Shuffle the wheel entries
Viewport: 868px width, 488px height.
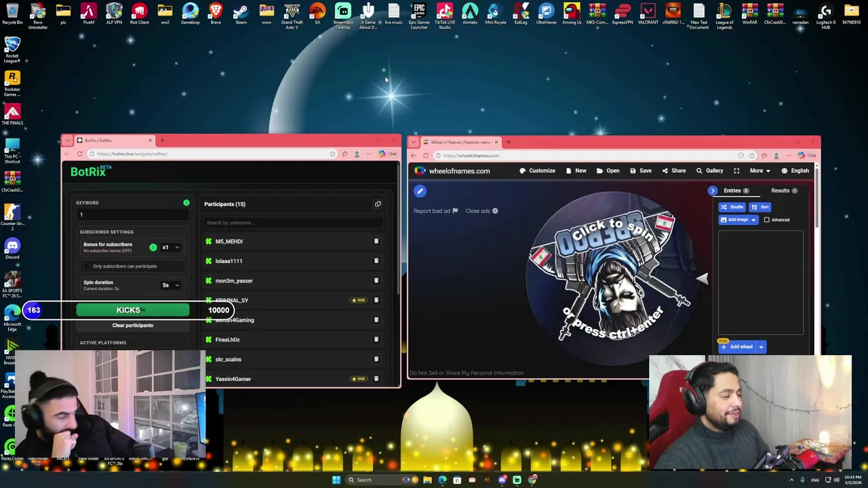point(732,207)
